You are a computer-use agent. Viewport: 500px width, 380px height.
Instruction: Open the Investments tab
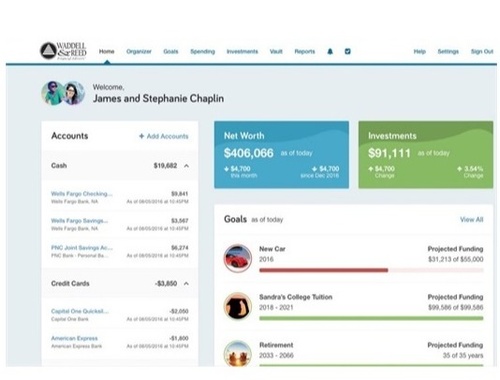(x=242, y=51)
